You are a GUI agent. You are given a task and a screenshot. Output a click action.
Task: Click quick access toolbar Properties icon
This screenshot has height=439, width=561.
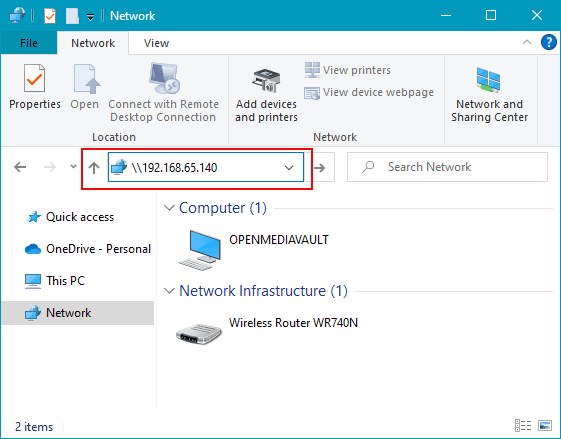tap(50, 16)
